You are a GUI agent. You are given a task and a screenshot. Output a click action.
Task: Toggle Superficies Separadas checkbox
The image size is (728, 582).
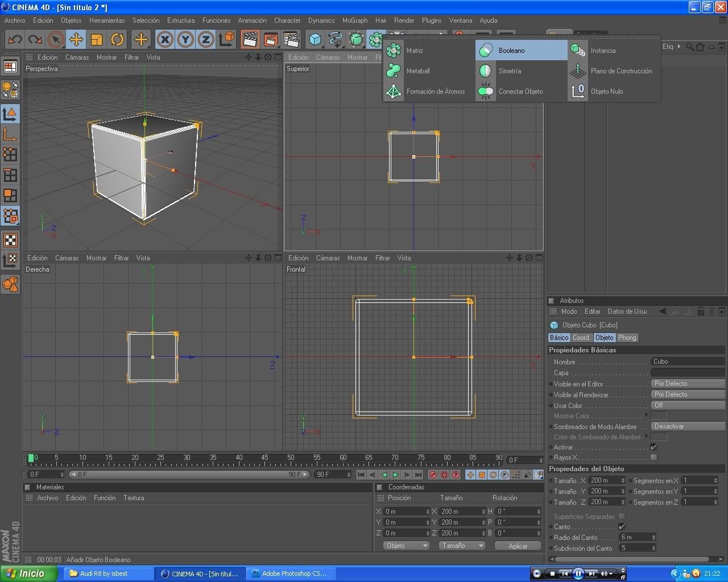(x=622, y=516)
